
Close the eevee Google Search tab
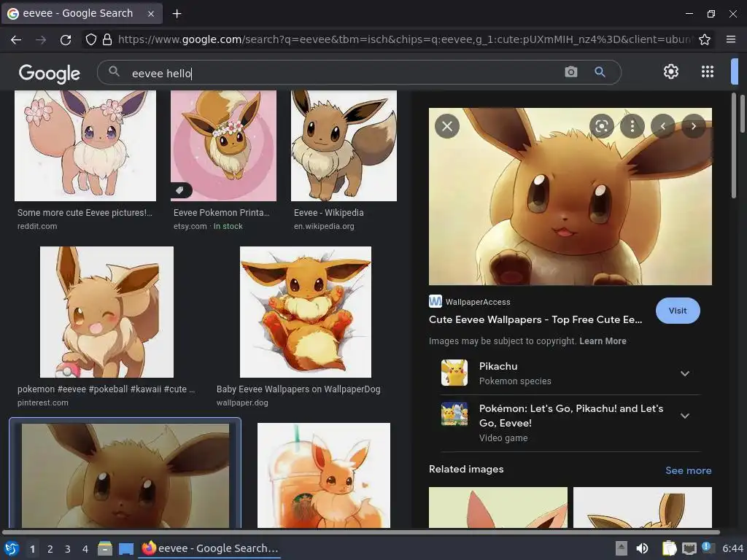click(x=151, y=14)
